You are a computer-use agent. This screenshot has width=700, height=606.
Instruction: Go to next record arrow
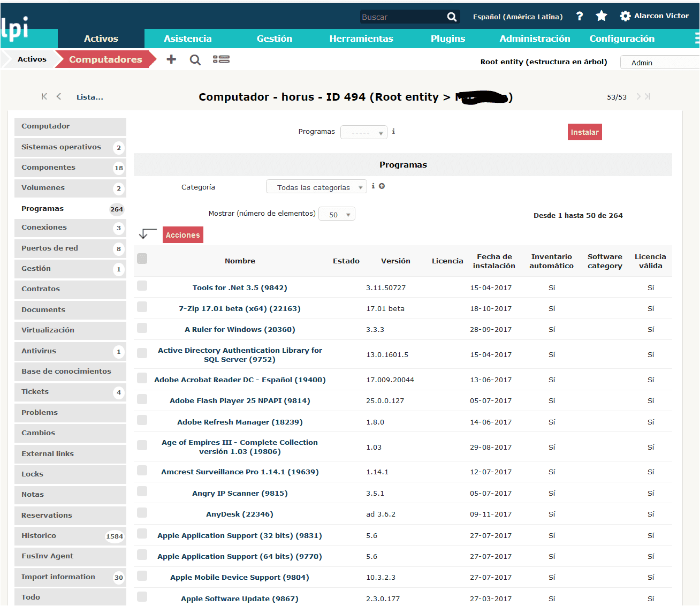pos(638,96)
